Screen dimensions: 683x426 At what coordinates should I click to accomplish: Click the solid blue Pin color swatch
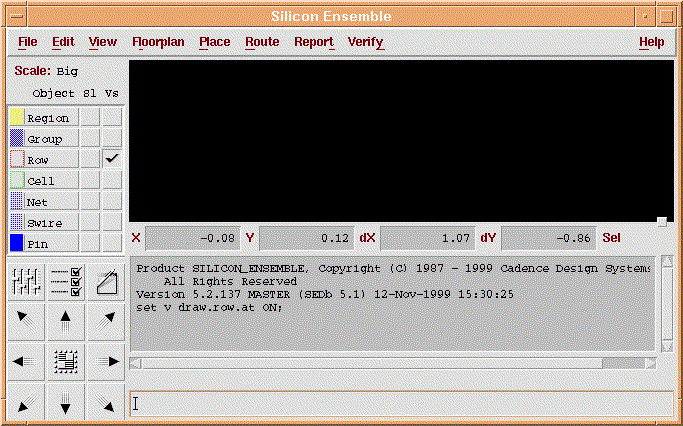pos(17,243)
